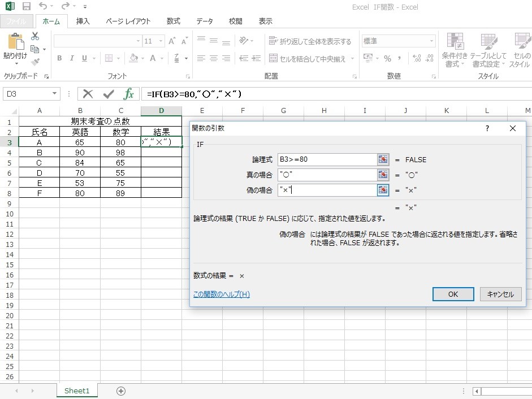Switch to the 数式 ribbon tab

coord(173,21)
